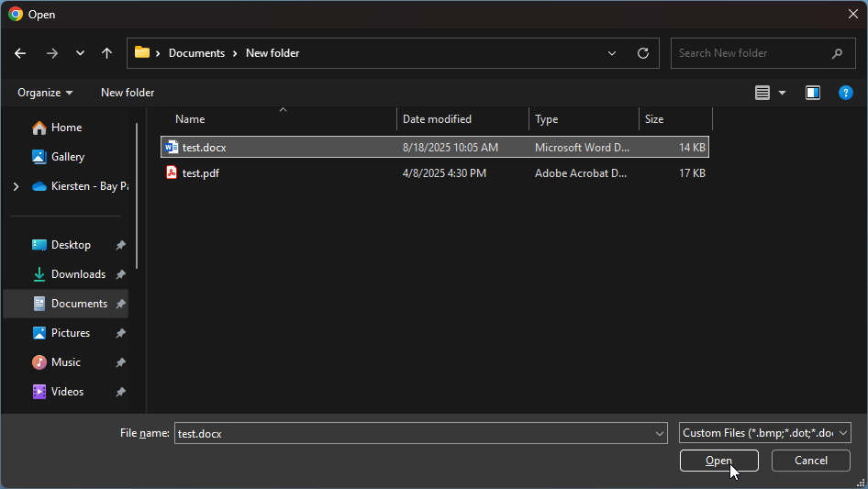Click New folder in the toolbar
The height and width of the screenshot is (489, 868).
point(128,93)
